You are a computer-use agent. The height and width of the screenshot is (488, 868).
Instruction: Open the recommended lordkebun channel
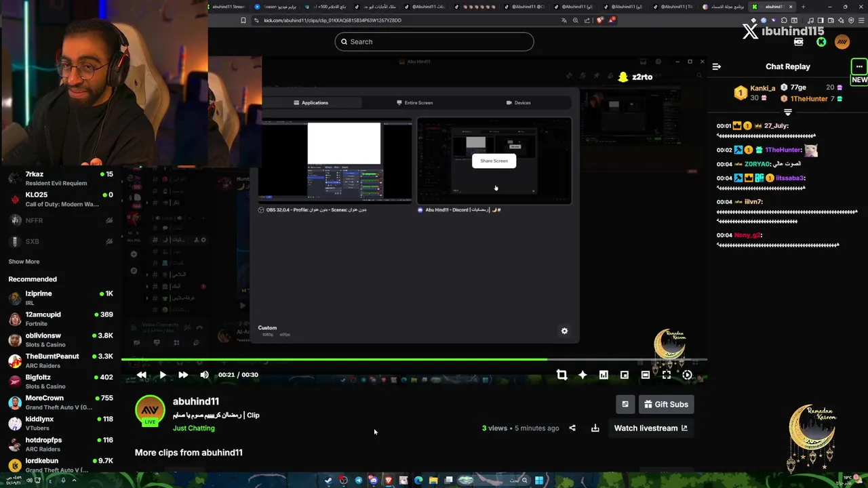[61, 465]
